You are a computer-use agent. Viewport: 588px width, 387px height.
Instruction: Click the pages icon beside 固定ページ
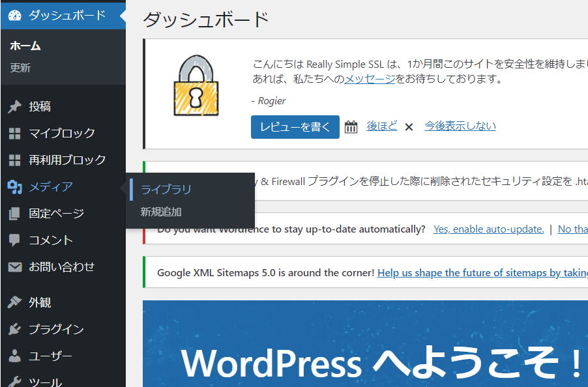point(15,214)
